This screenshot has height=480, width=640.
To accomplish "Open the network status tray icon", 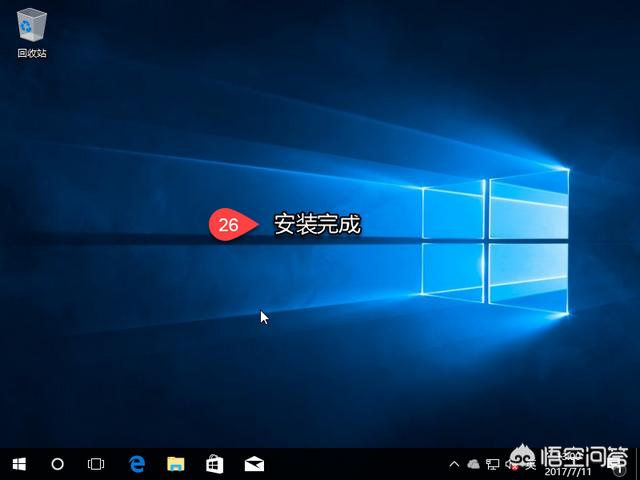I will 493,464.
